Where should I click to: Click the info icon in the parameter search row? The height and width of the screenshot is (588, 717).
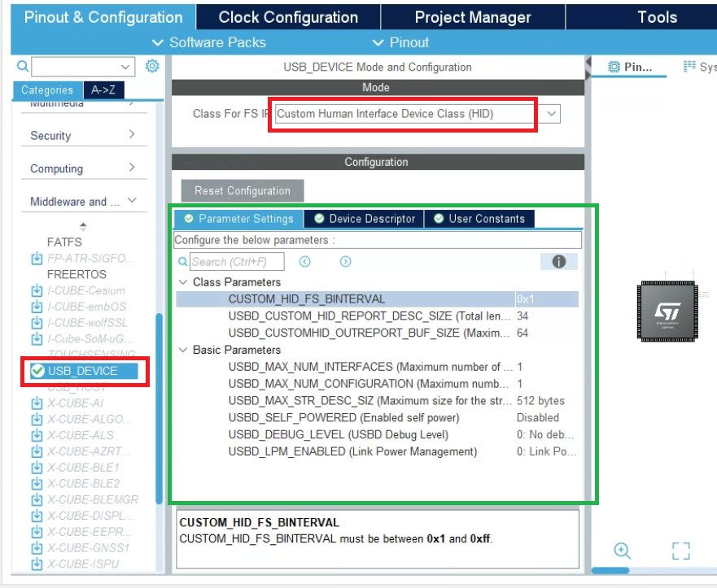(x=559, y=261)
